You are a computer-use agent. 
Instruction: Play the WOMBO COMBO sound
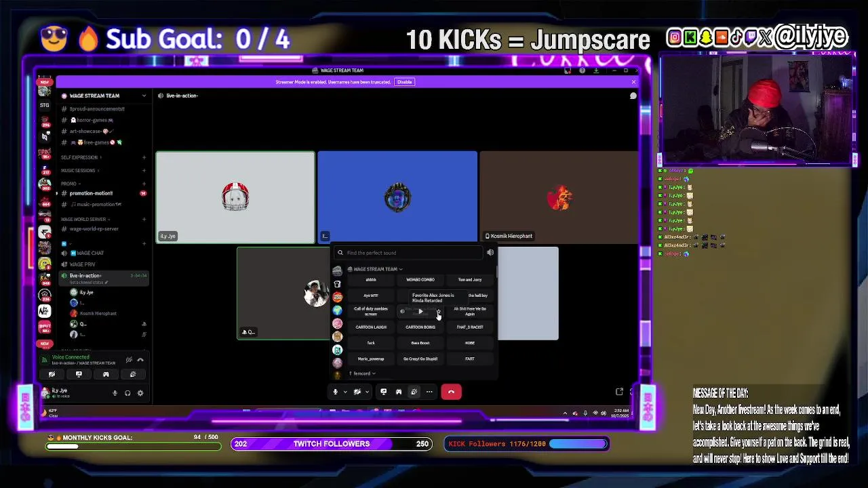[420, 280]
